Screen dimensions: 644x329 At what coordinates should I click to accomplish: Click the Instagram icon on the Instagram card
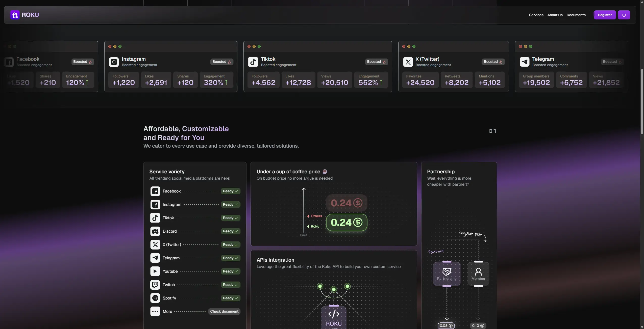point(114,62)
